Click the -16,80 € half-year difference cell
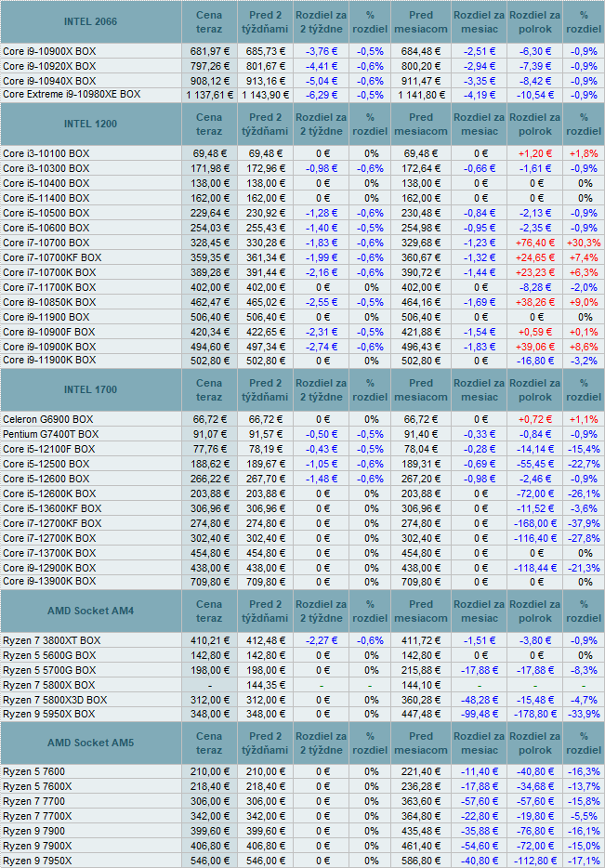Viewport: 605px width, 868px height. coord(535,361)
